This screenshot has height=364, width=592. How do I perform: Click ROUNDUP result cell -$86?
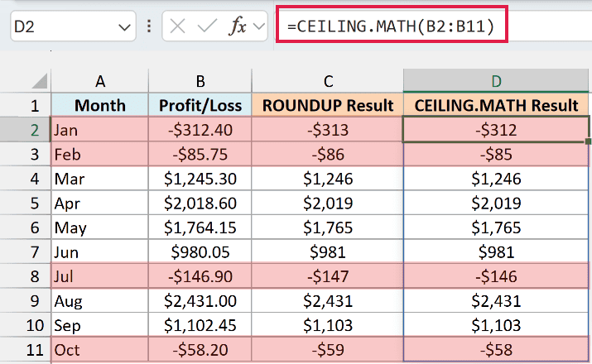327,154
